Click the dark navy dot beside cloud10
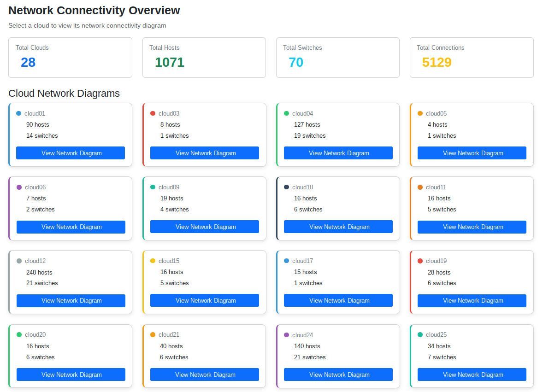 (286, 187)
